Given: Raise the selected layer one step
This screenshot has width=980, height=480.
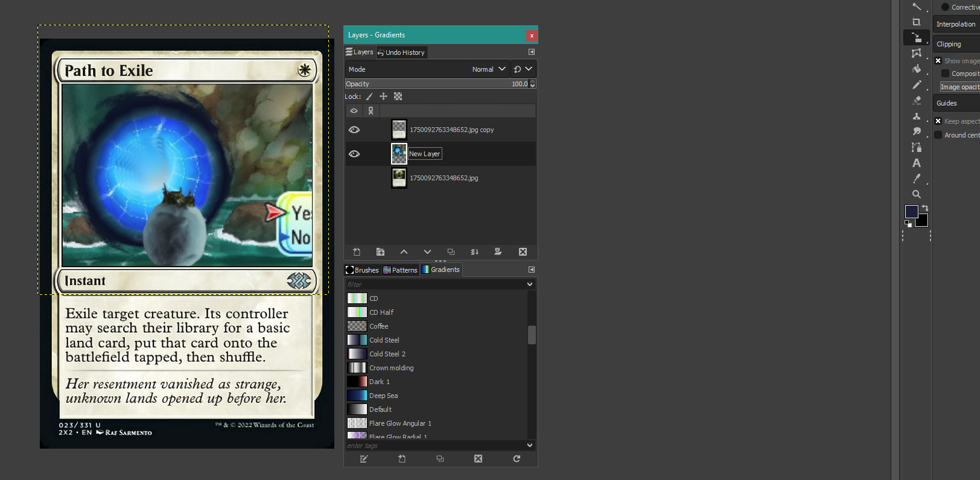Looking at the screenshot, I should coord(404,252).
